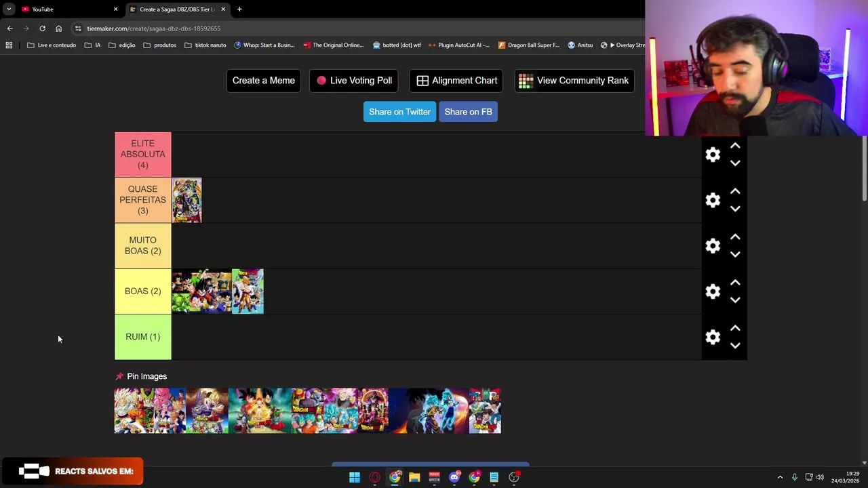Move ELITE ABSOLUTA row up with chevron
This screenshot has width=868, height=488.
735,146
